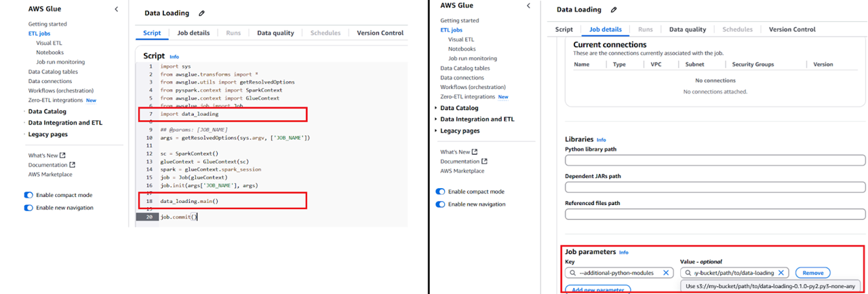Collapse the AWS Glue sidebar in left panel
Screen dimensions: 868x294
tap(116, 10)
